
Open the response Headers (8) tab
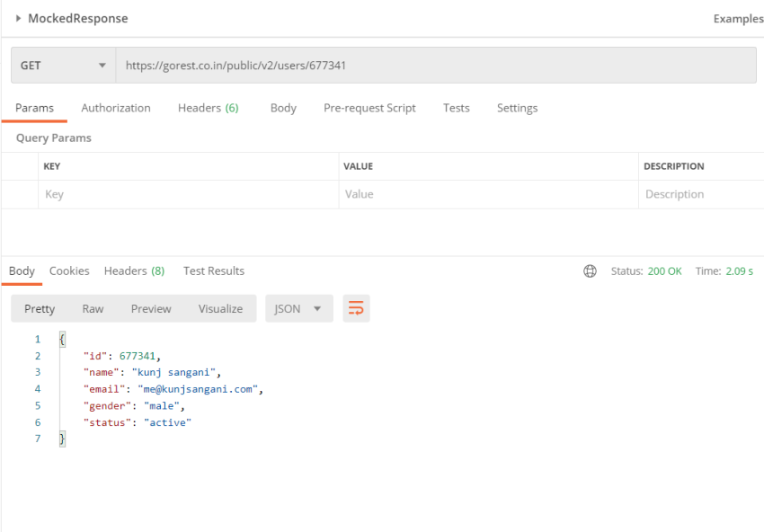(135, 270)
